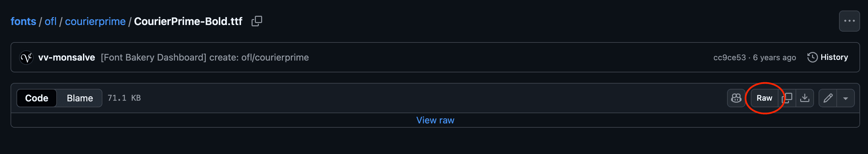This screenshot has height=154, width=868.
Task: Copy the raw file contents icon
Action: 787,98
